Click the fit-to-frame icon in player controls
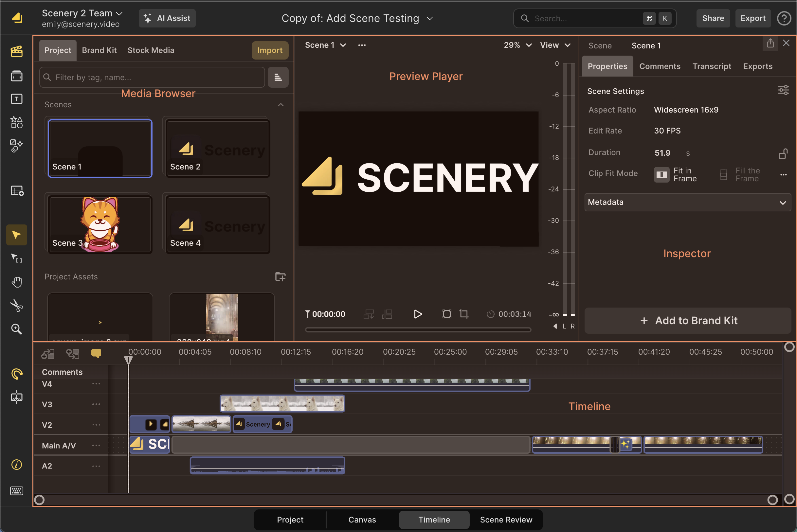 click(447, 314)
